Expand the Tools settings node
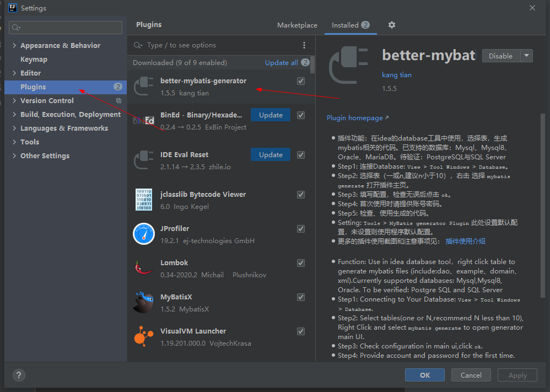550x392 pixels. coord(14,142)
